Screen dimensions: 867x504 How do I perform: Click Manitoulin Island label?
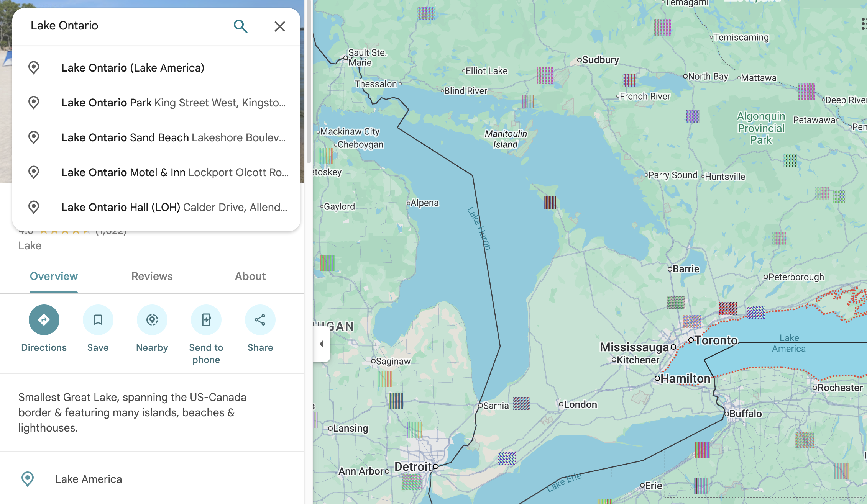[x=506, y=139]
